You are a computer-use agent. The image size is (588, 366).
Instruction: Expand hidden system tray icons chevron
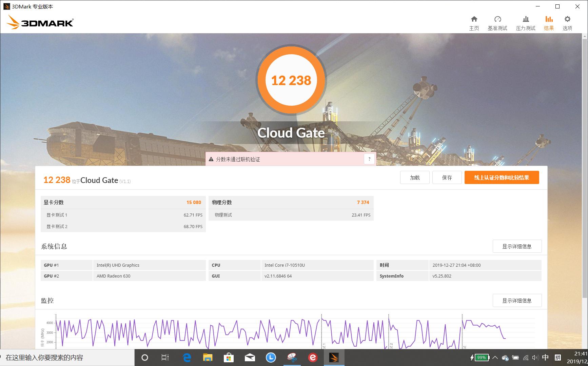tap(495, 358)
